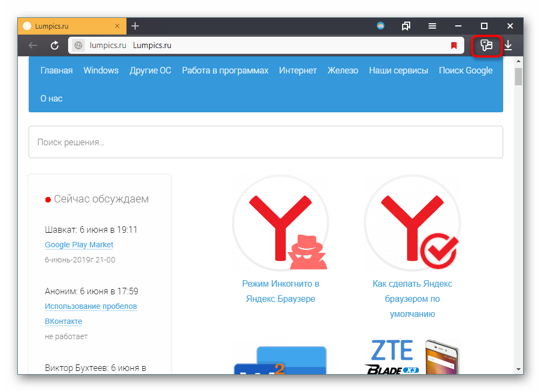Click the red bookmark icon in address bar
The height and width of the screenshot is (392, 541).
tap(454, 46)
